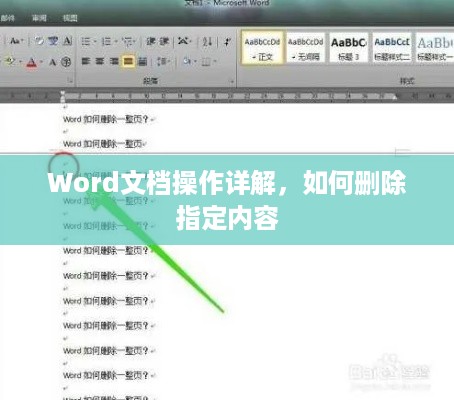Toggle Center alignment
Viewport: 454px width, 400px height.
(100, 61)
